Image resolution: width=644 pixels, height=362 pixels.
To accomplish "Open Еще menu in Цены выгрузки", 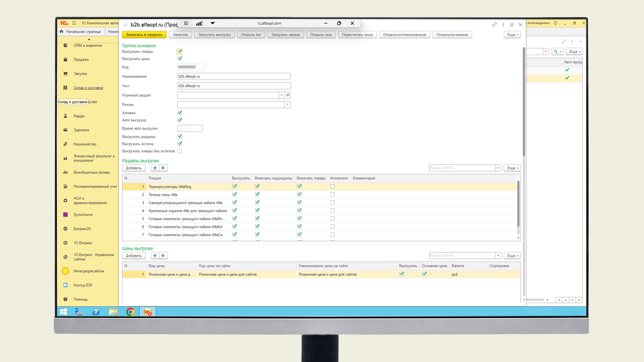I will [512, 255].
